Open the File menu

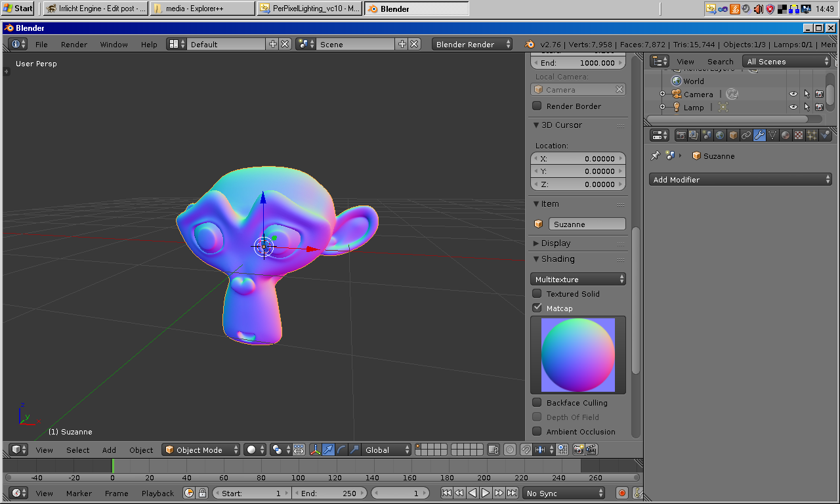click(x=41, y=44)
